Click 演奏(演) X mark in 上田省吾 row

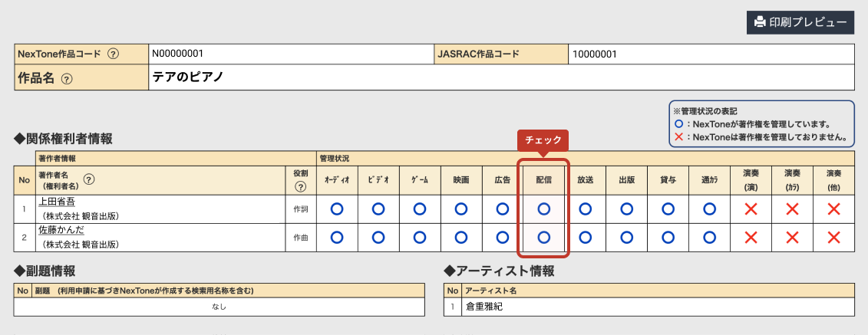coord(751,209)
